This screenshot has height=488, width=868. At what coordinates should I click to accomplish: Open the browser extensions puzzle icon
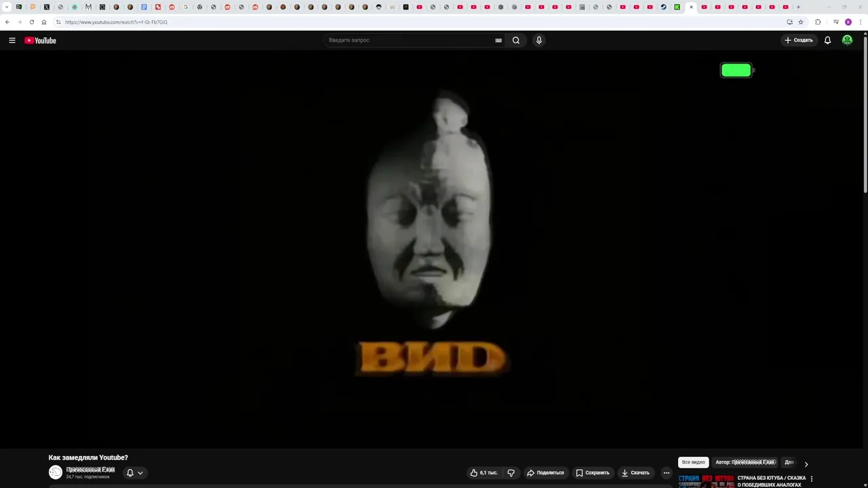click(818, 22)
